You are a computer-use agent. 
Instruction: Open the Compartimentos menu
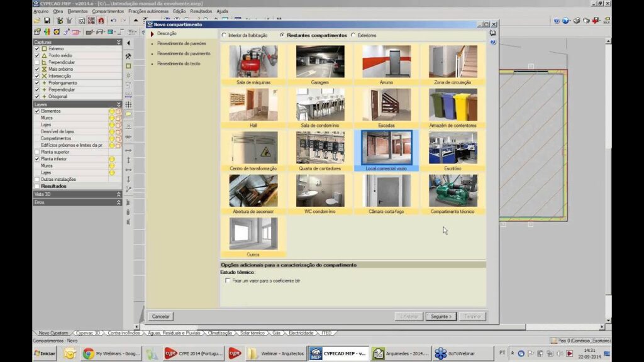click(108, 11)
